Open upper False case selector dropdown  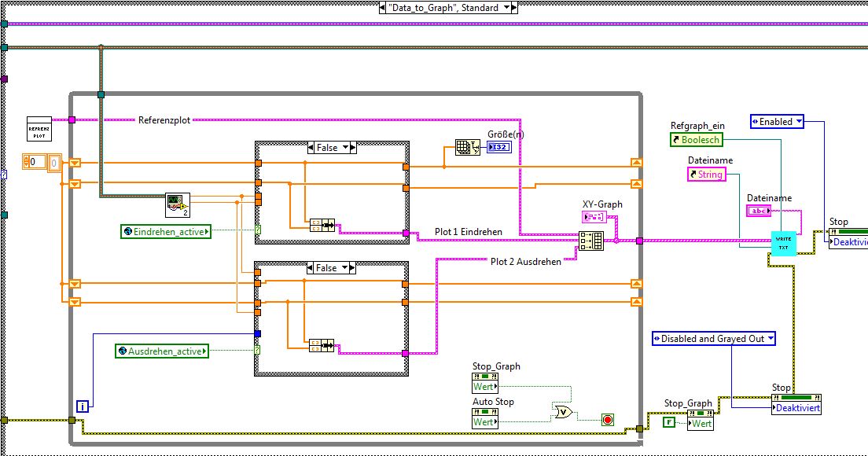(x=345, y=148)
